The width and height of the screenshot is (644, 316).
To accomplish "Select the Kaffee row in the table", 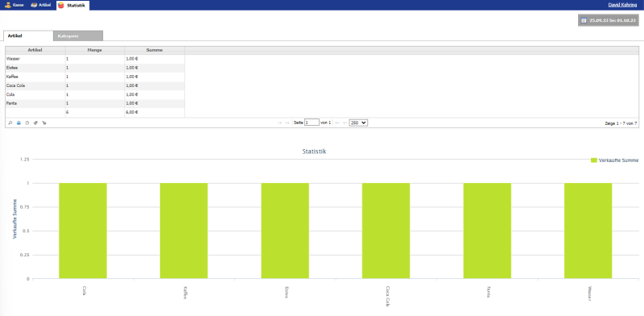I will pyautogui.click(x=95, y=77).
